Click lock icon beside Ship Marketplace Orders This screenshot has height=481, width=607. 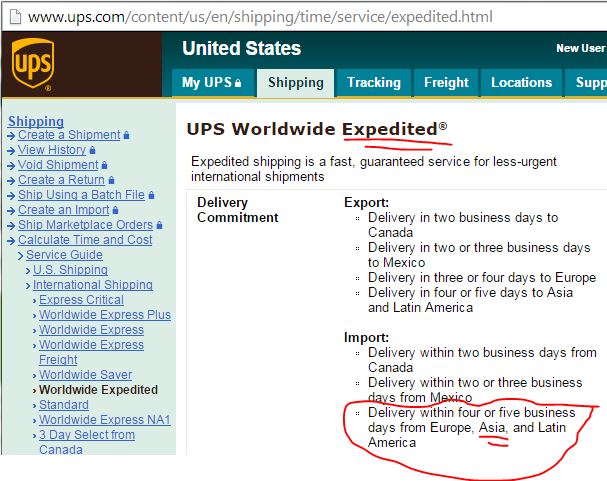tap(159, 225)
